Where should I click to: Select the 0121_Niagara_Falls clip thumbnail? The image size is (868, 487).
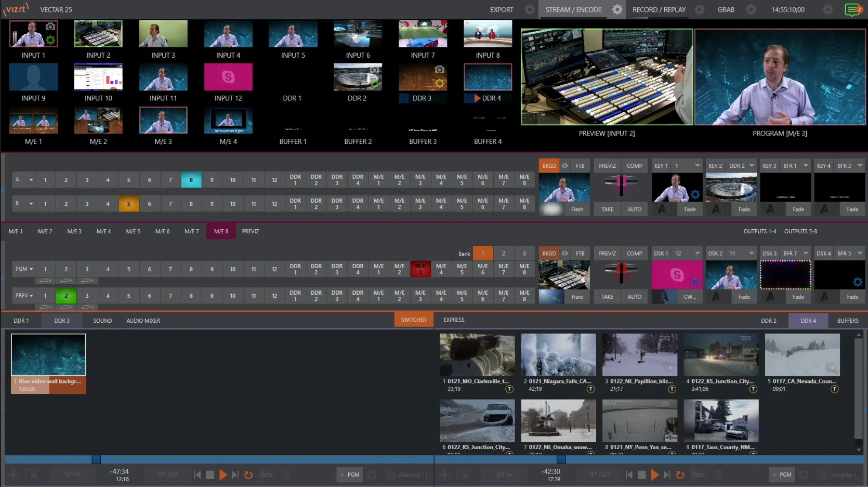pyautogui.click(x=558, y=355)
